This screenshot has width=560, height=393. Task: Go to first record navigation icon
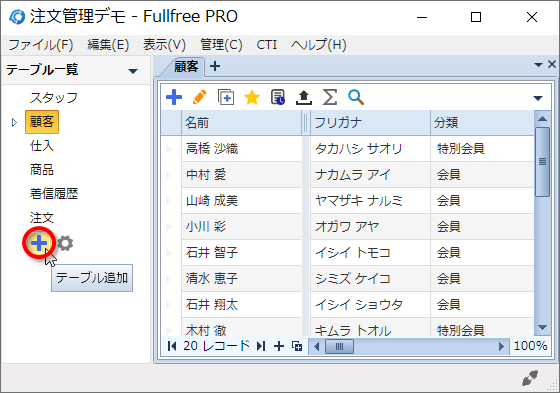(172, 346)
